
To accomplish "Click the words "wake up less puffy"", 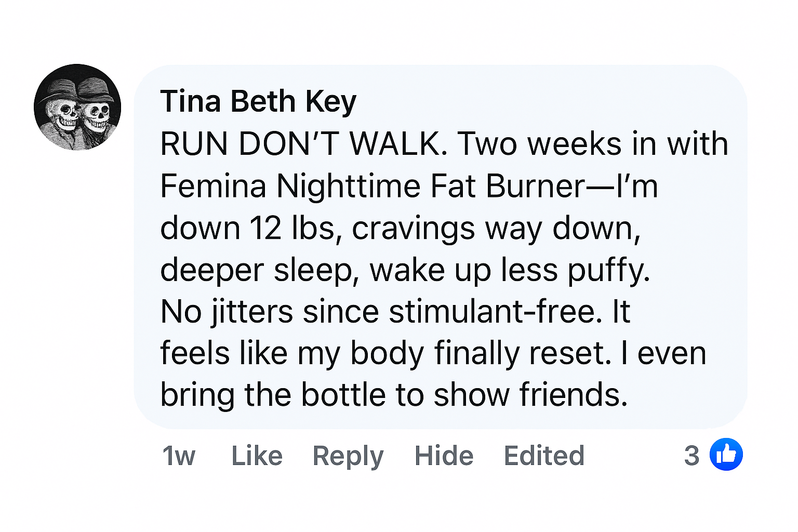I will tap(509, 270).
